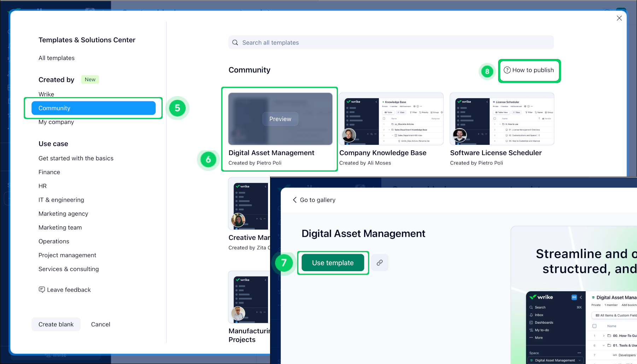This screenshot has height=364, width=637.
Task: Tick the select-all checkbox beside Name column
Action: click(594, 326)
